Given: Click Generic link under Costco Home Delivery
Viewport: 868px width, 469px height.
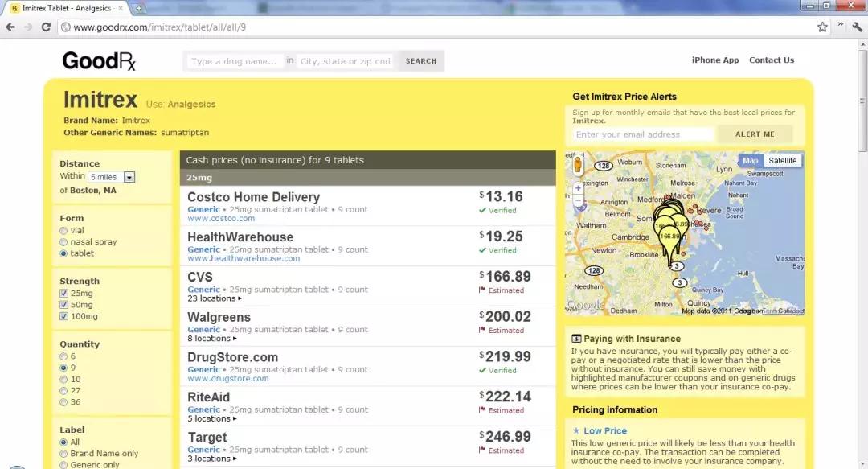Looking at the screenshot, I should 203,209.
